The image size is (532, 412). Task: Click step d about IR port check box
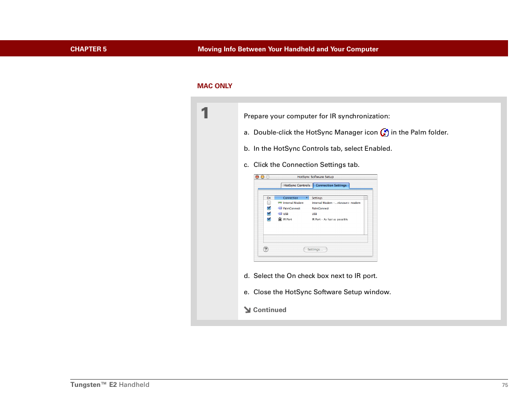point(311,276)
